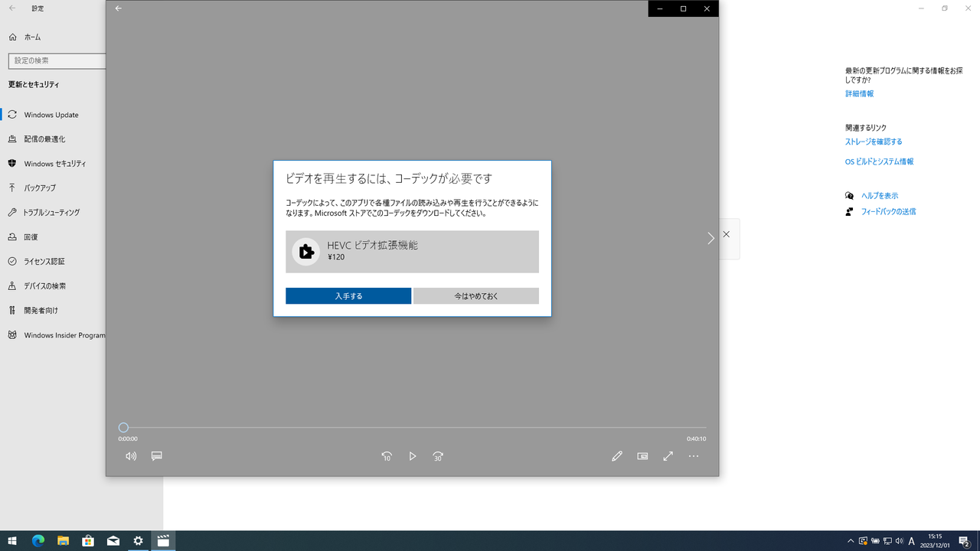Select the HEVC ビデオ拡張機能 item
This screenshot has height=551, width=980.
tap(412, 252)
